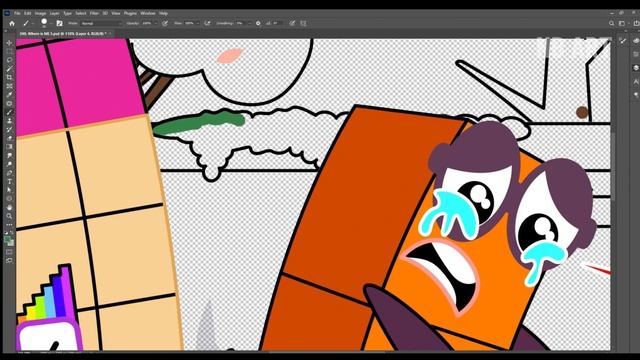Select the Path Selection tool
The image size is (640, 360).
click(x=9, y=190)
